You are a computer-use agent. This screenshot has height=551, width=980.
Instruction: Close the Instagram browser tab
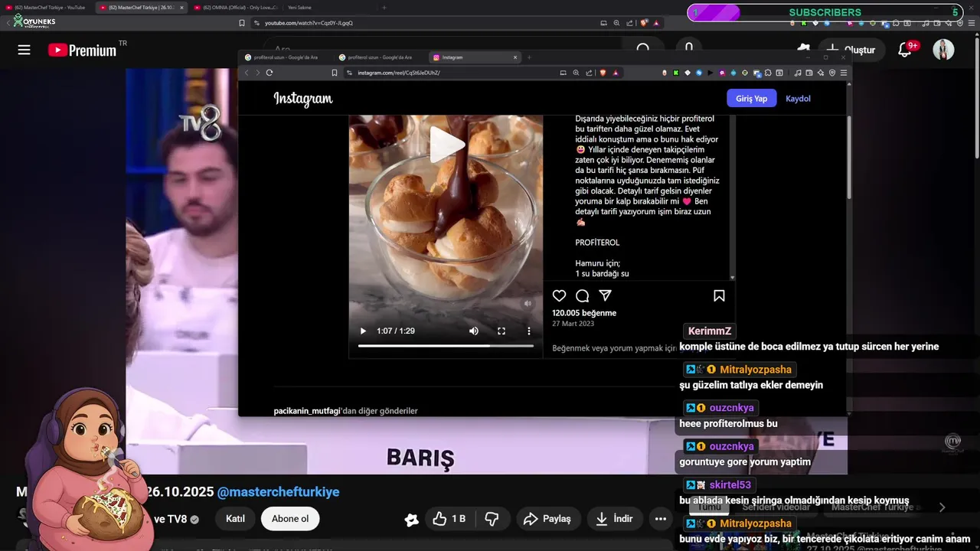[x=515, y=57]
